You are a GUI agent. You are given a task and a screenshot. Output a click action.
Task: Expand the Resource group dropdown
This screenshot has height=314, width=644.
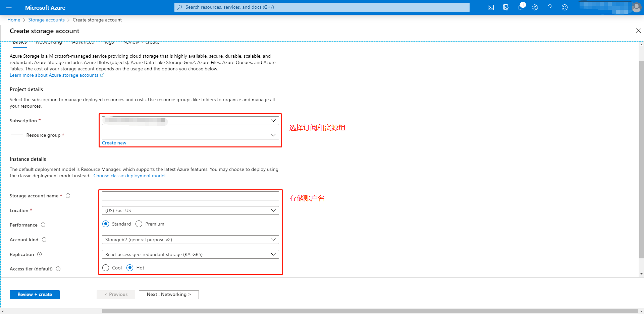click(x=190, y=135)
